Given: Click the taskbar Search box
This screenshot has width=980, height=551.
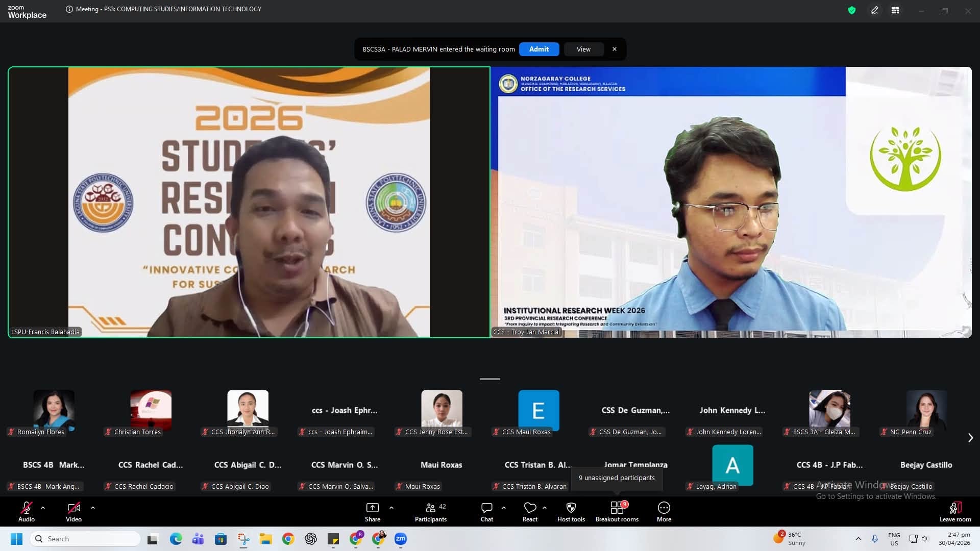Looking at the screenshot, I should click(85, 539).
